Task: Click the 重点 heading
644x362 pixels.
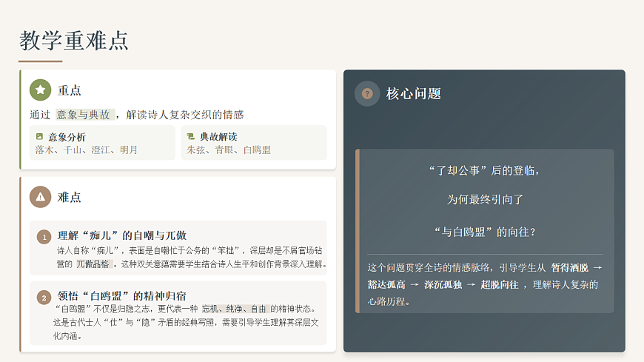Action: [x=70, y=90]
